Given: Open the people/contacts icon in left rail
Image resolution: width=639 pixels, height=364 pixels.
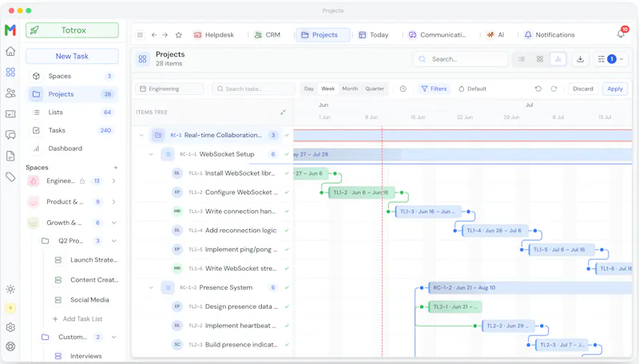Looking at the screenshot, I should pyautogui.click(x=10, y=93).
